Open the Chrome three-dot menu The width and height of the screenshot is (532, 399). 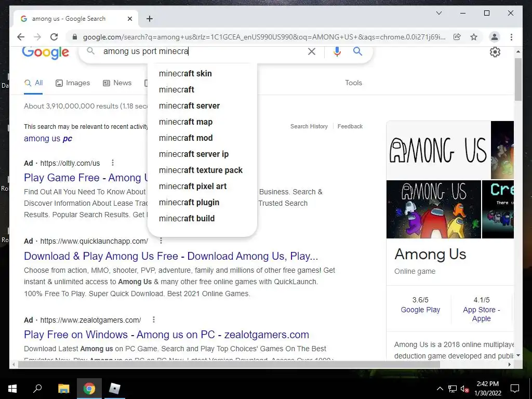coord(511,37)
